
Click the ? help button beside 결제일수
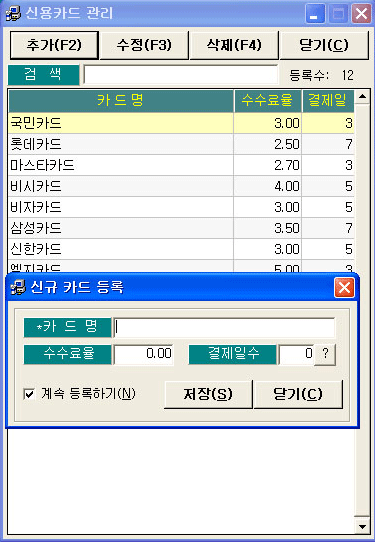click(x=325, y=354)
